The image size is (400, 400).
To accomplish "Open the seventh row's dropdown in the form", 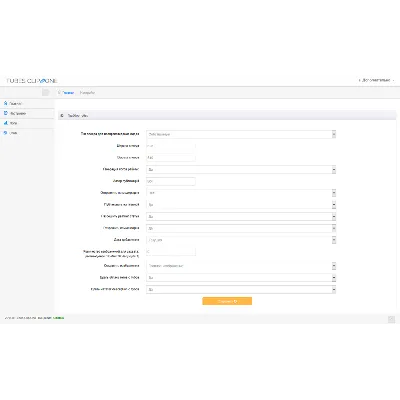I will [x=241, y=205].
